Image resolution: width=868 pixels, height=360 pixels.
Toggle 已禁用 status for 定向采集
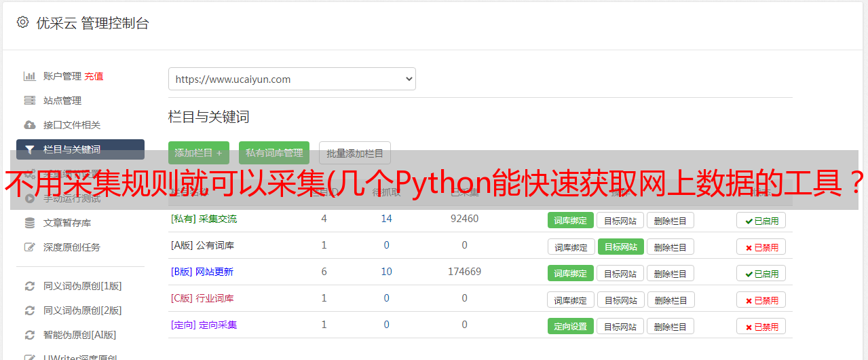click(761, 326)
